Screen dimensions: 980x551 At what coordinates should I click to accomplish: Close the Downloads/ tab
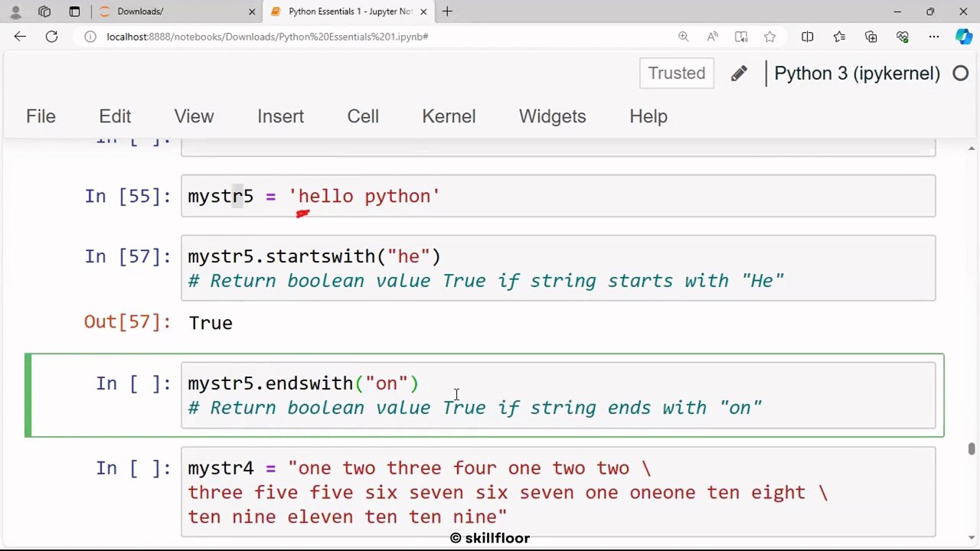(x=252, y=11)
